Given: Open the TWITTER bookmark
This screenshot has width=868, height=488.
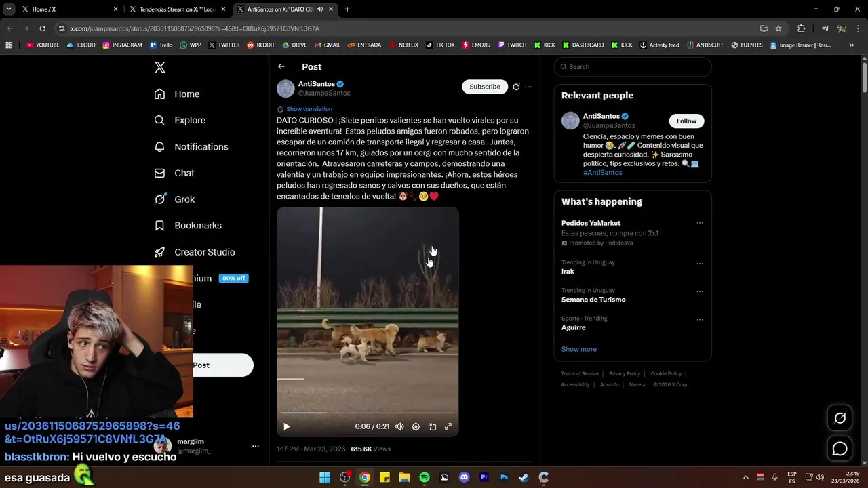Looking at the screenshot, I should tap(224, 45).
